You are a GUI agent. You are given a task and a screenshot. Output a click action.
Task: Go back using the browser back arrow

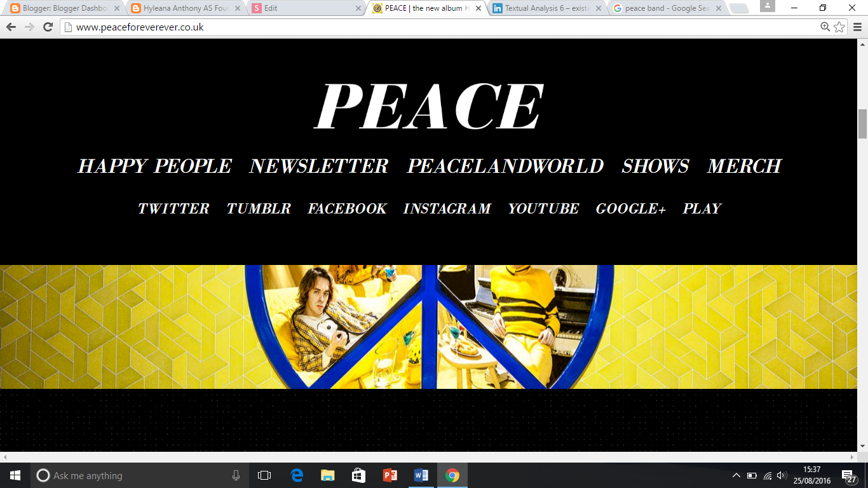(11, 27)
